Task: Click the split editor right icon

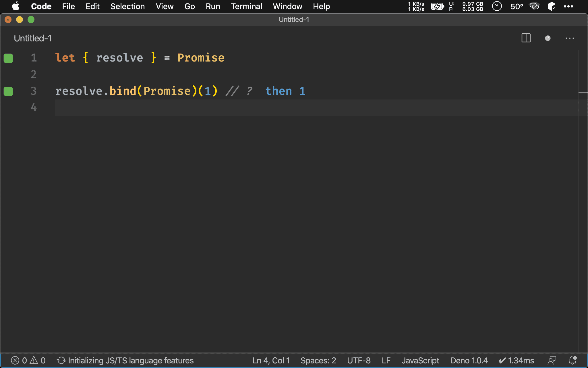Action: 526,38
